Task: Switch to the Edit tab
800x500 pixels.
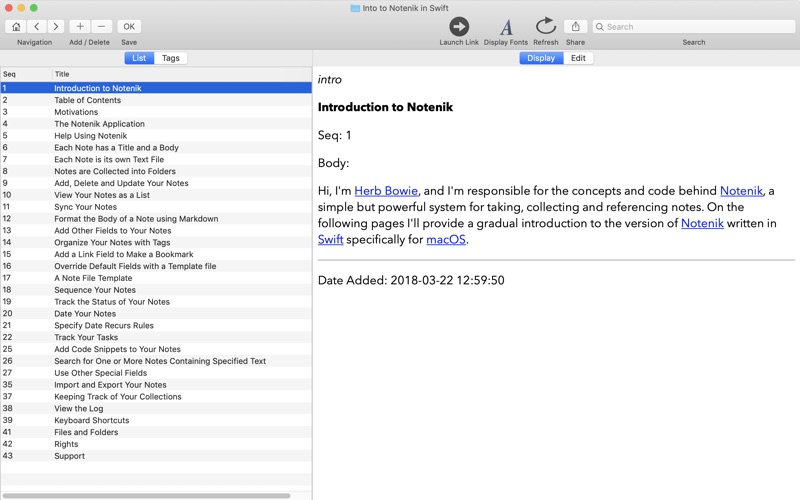Action: point(578,58)
